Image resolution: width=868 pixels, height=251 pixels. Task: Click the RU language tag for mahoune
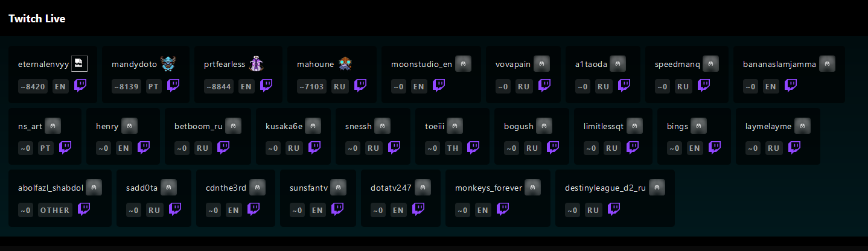click(340, 87)
